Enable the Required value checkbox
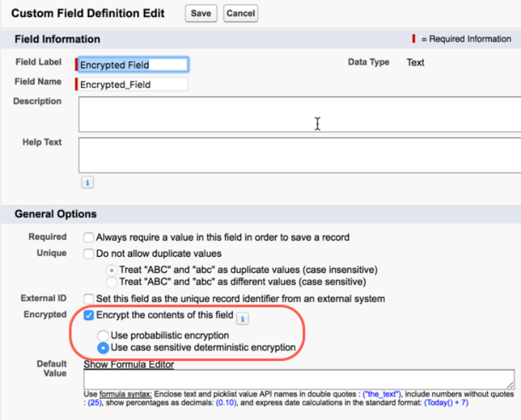Image resolution: width=521 pixels, height=420 pixels. (89, 238)
